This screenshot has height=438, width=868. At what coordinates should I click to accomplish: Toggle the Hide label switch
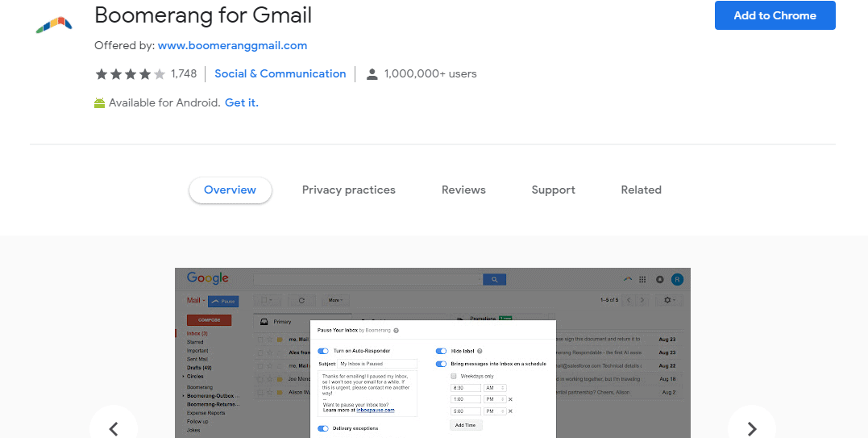(441, 351)
